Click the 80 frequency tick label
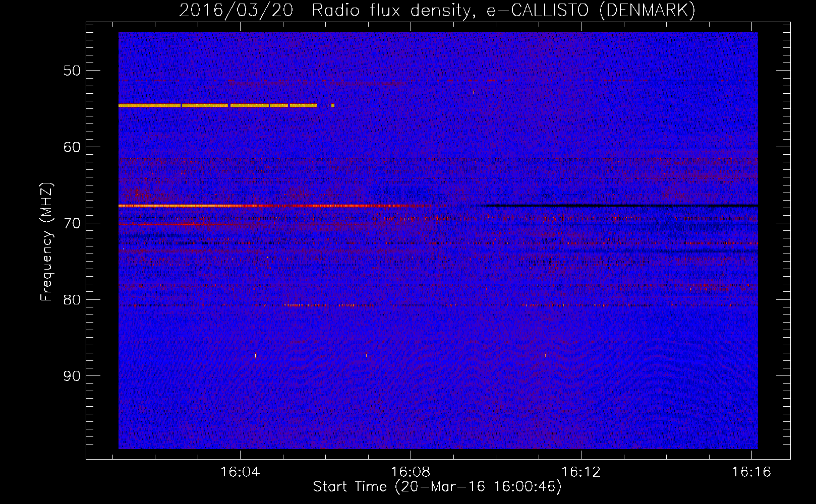The width and height of the screenshot is (816, 504). 72,300
